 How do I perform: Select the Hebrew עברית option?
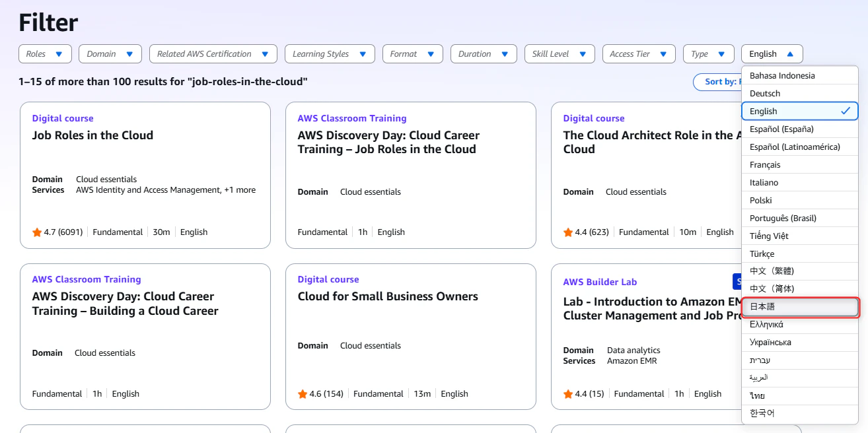(800, 360)
